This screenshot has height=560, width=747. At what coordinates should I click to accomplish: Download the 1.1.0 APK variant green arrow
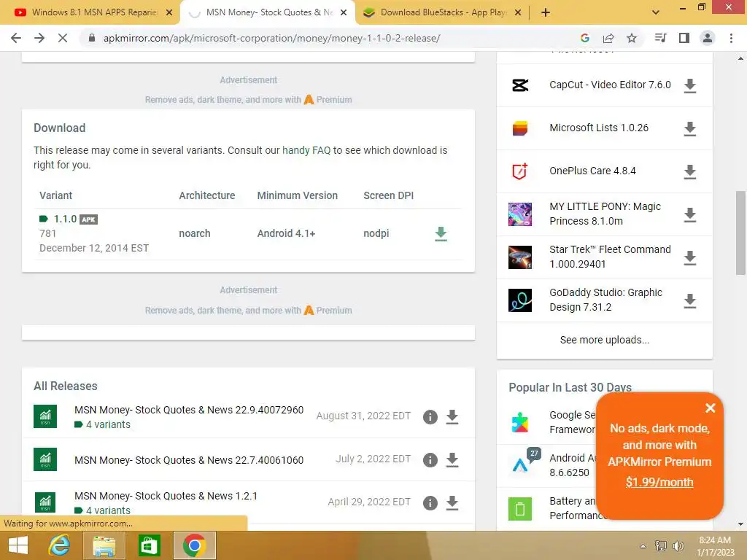click(441, 234)
